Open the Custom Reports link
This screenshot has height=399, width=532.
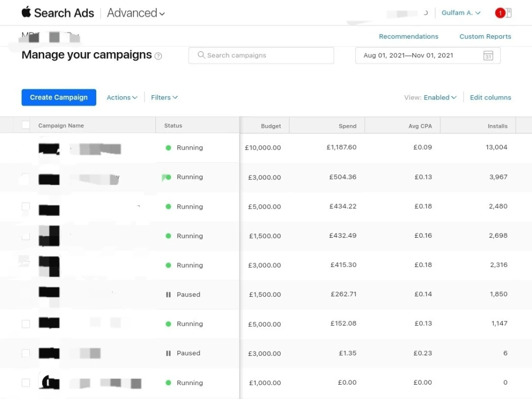(485, 36)
